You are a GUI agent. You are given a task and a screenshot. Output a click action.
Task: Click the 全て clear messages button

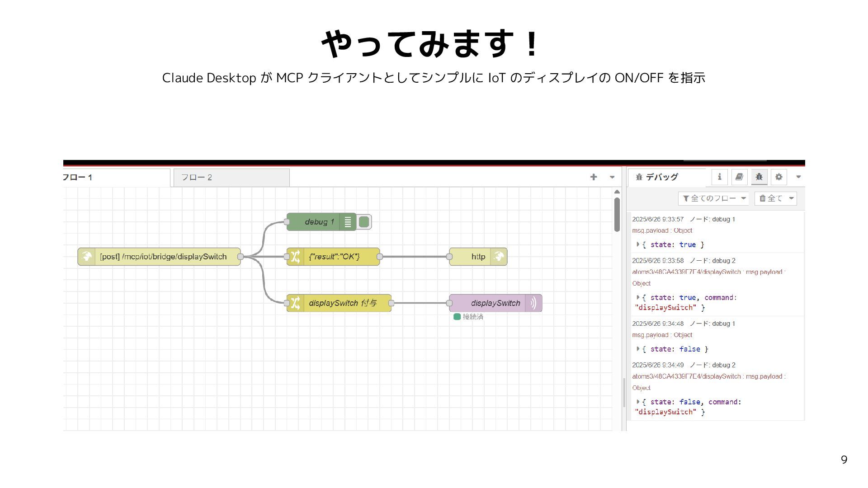[x=770, y=198]
